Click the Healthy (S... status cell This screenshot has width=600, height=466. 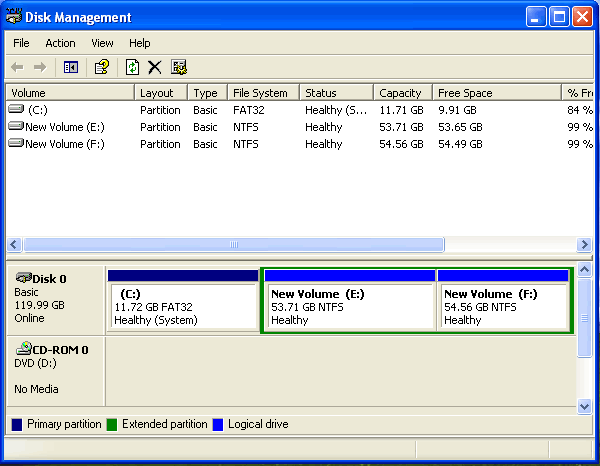336,110
